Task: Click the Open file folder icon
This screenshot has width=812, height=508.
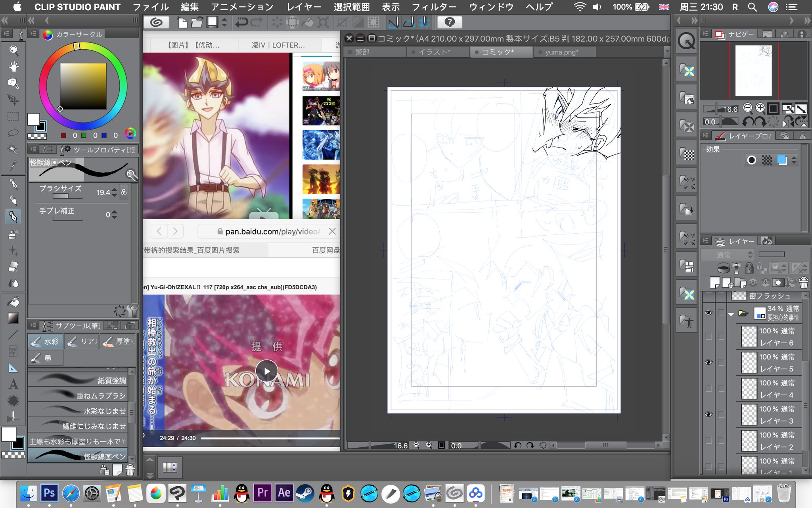Action: (x=197, y=22)
